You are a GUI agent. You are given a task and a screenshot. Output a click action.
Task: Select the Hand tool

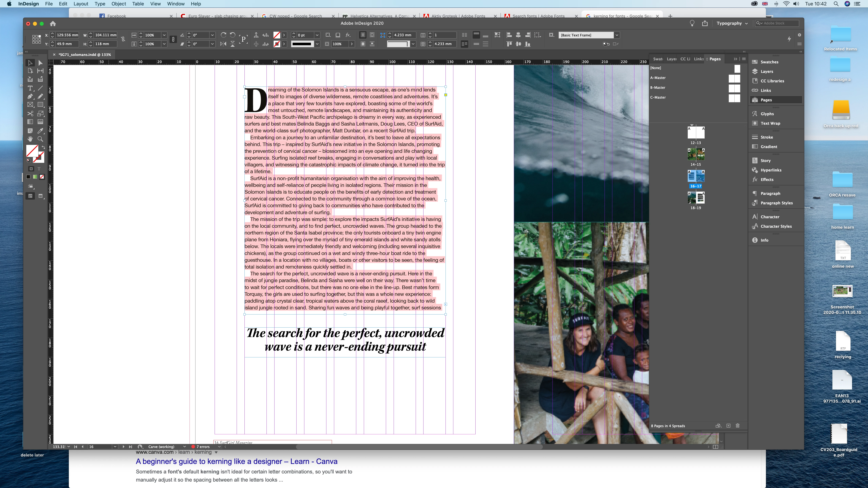click(x=30, y=139)
